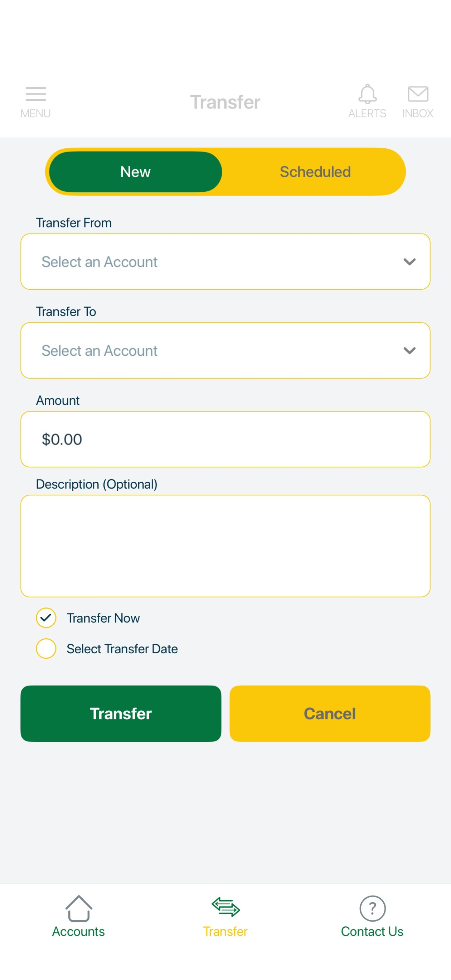Tap the Accounts label in bottom navigation
Image resolution: width=451 pixels, height=980 pixels.
[78, 931]
